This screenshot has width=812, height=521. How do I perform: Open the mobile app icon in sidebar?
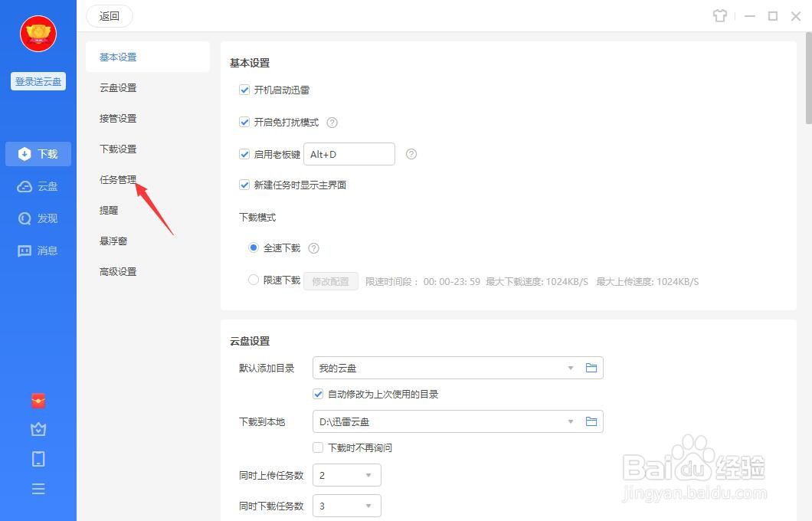click(38, 458)
